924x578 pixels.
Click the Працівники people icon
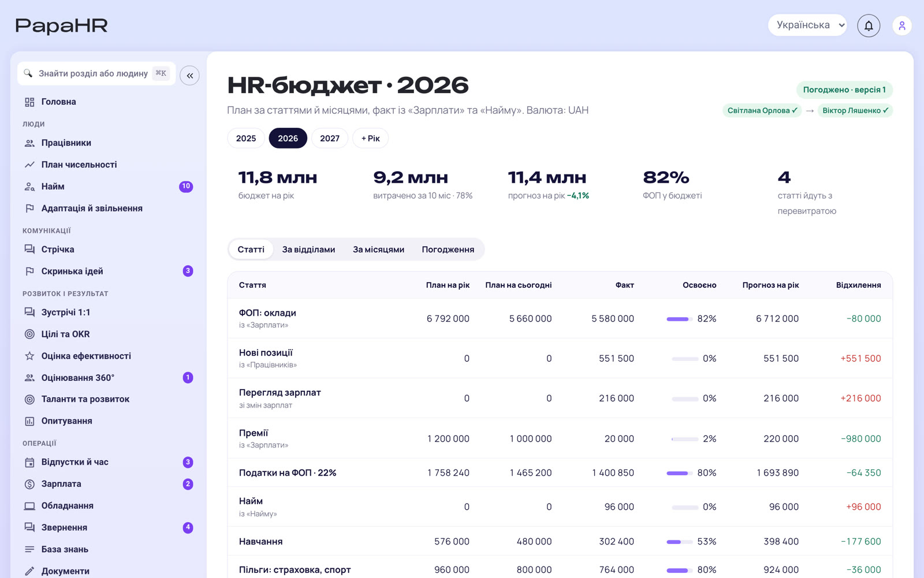point(29,143)
